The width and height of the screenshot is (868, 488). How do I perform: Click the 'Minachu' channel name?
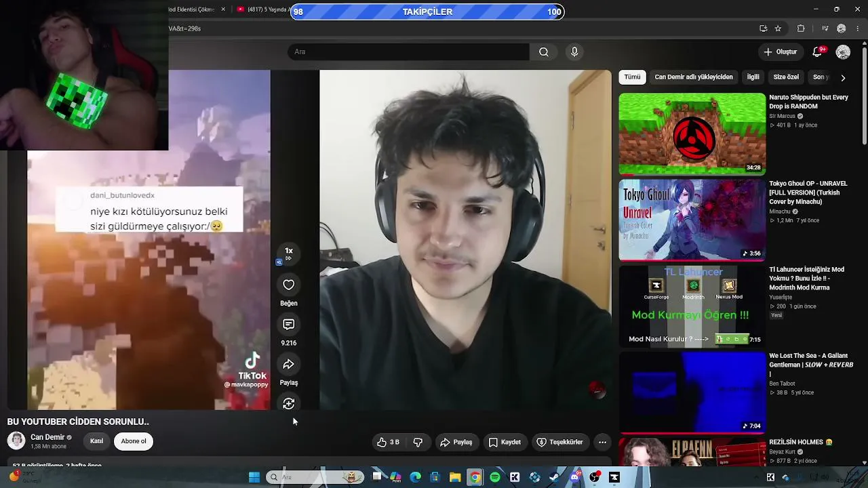(780, 211)
